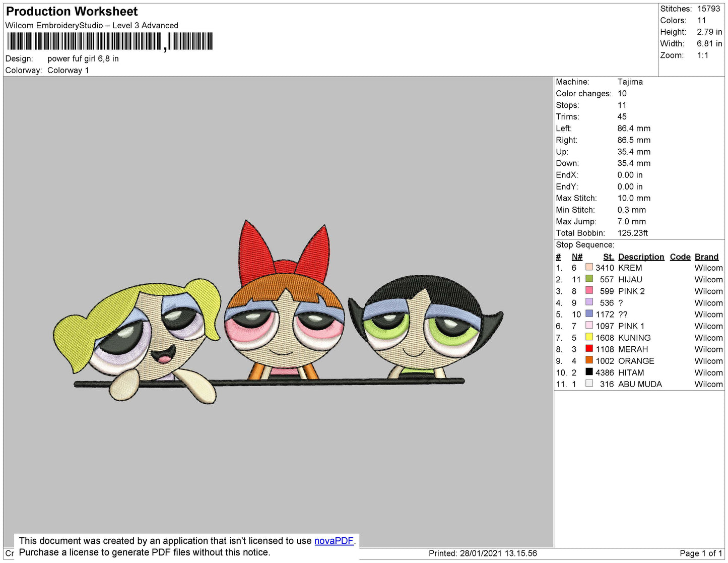Select the lavender swatch numbered 536
Viewport: 728px width, 563px height.
tap(589, 301)
